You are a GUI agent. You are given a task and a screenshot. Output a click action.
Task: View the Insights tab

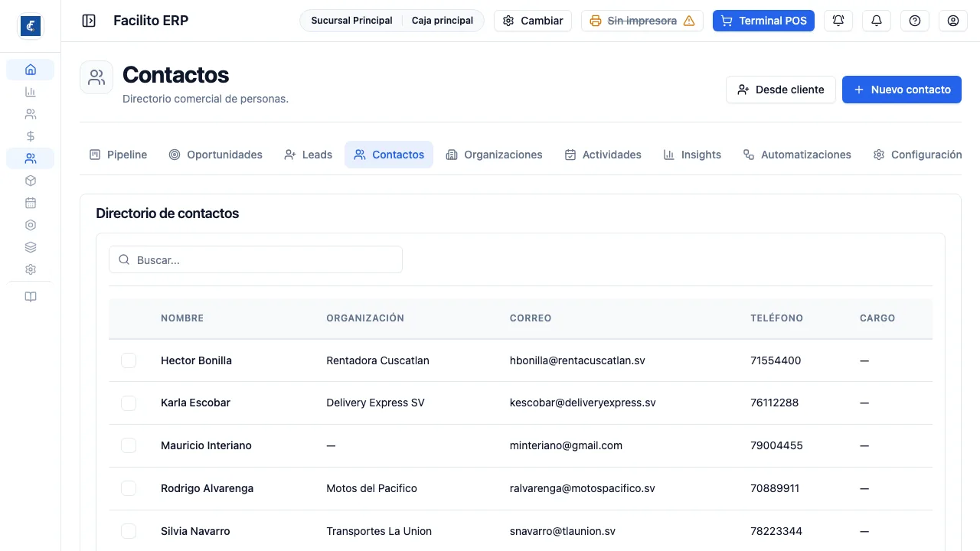pyautogui.click(x=692, y=155)
